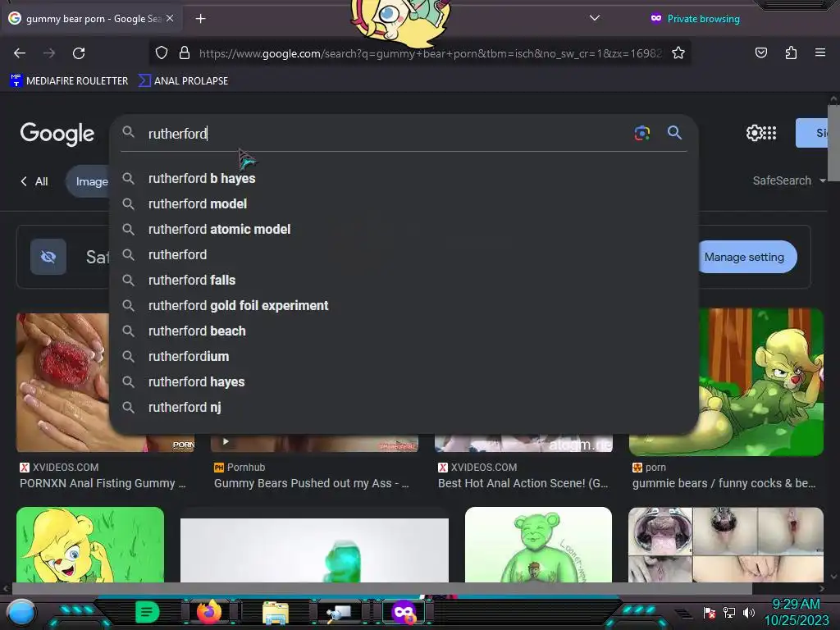
Task: Select the Images filter tab
Action: pyautogui.click(x=89, y=181)
